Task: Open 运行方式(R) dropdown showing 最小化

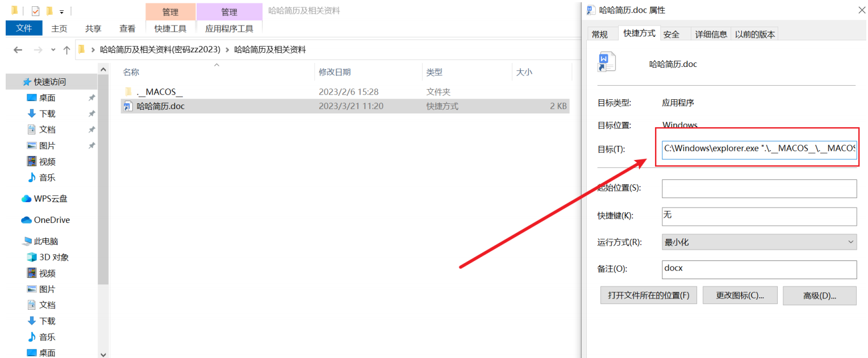Action: (x=759, y=242)
